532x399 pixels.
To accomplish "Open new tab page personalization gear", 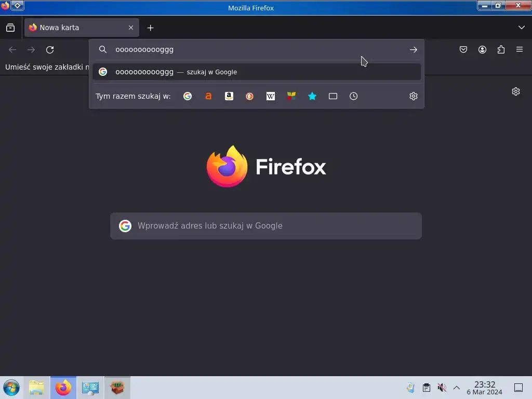I will pos(516,91).
